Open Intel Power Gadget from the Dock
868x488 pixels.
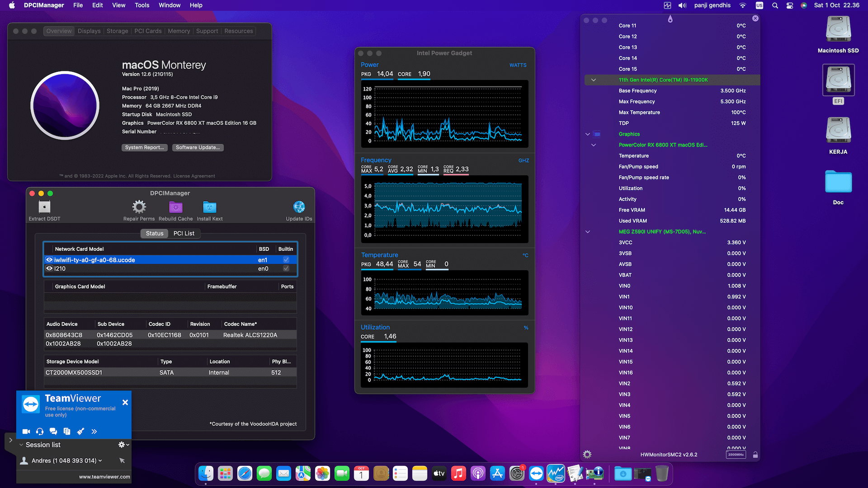(556, 473)
